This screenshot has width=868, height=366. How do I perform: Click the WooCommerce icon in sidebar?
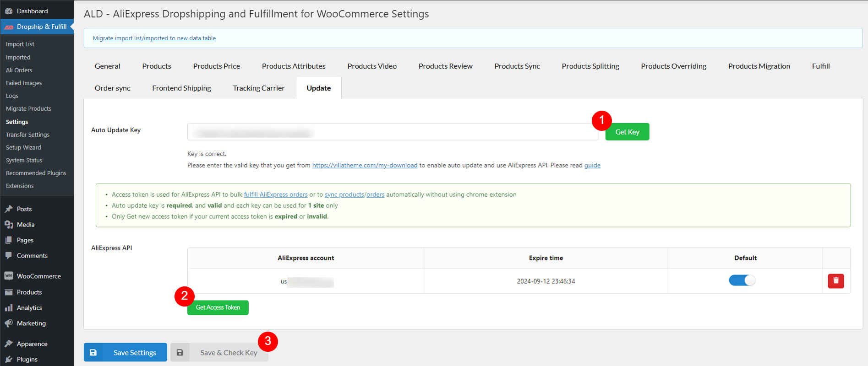point(9,276)
